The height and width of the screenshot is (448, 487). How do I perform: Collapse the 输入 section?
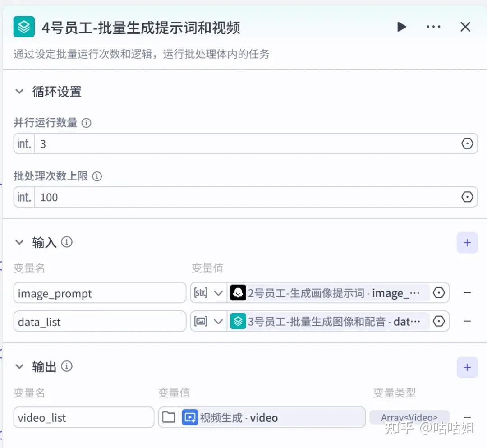point(19,243)
